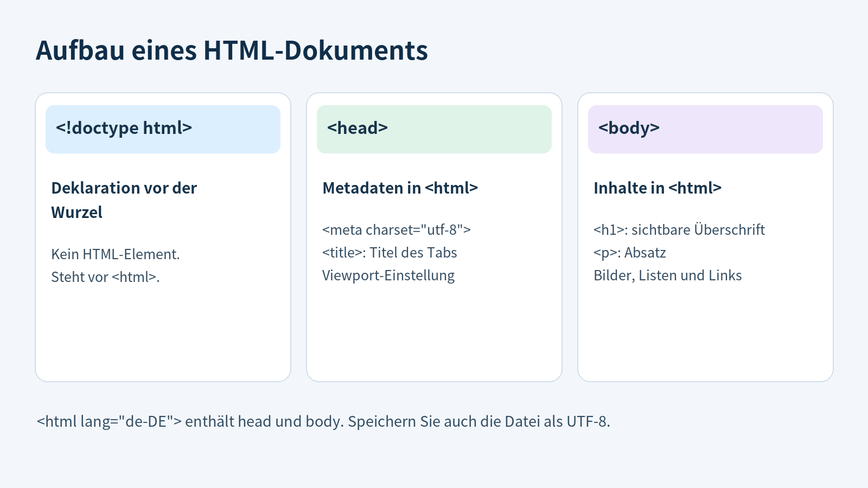Click the footer note starting '<html lang="de-DE">'
868x488 pixels.
click(x=323, y=421)
